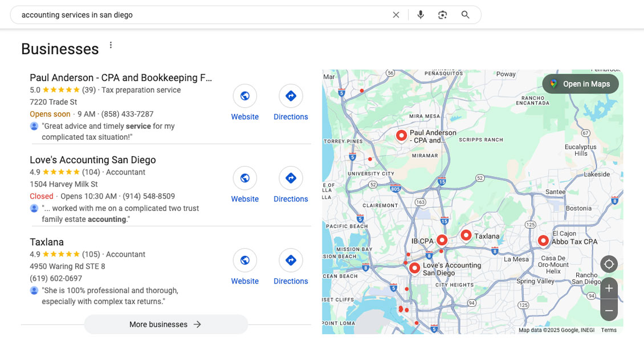Open the Terms link on the map

[608, 330]
